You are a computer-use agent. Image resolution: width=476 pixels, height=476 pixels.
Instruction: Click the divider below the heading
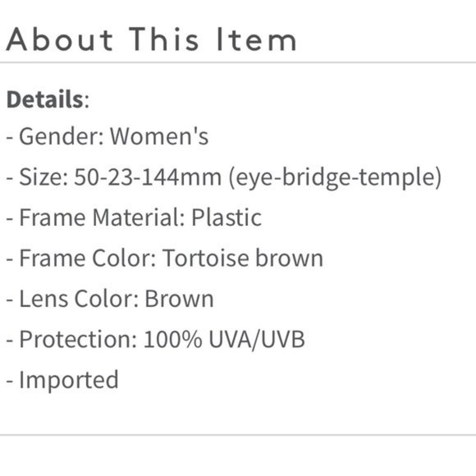pos(238,62)
